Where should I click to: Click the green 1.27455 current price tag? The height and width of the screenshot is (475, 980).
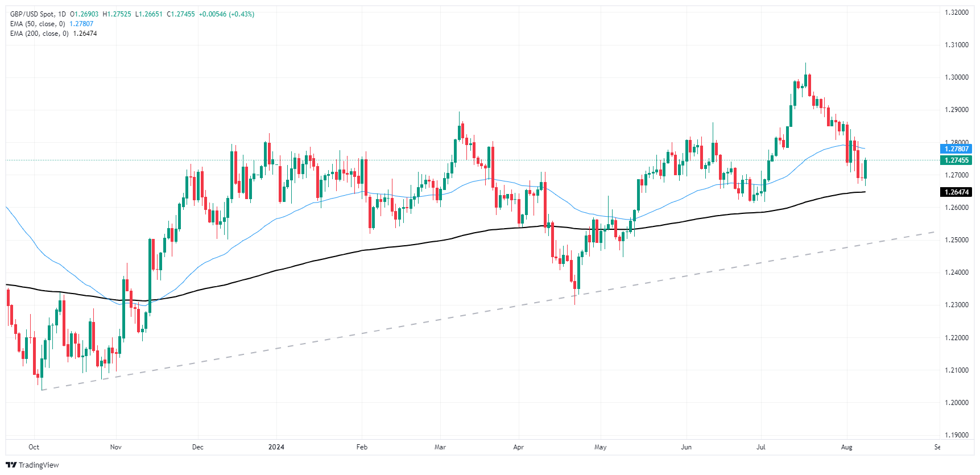[956, 160]
